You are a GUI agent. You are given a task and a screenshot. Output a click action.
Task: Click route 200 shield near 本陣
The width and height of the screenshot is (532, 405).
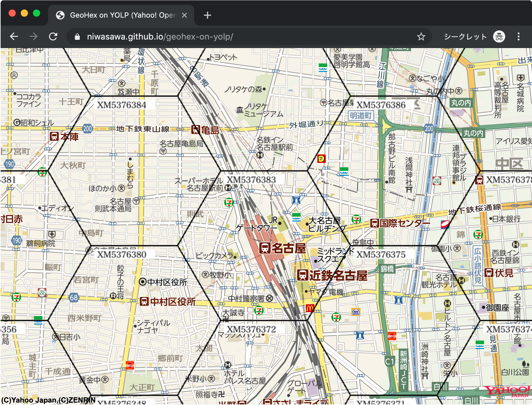[88, 129]
